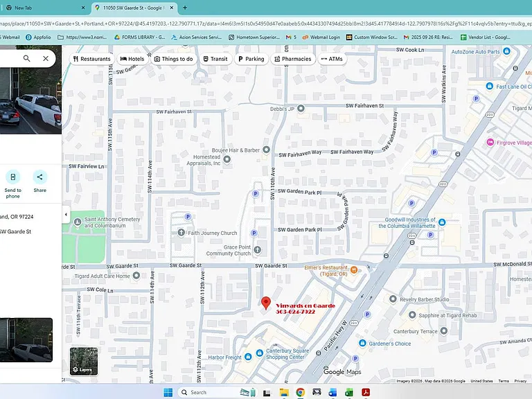Viewport: 532px width, 399px height.
Task: Open the lower Street View thumbnail
Action: tap(26, 340)
